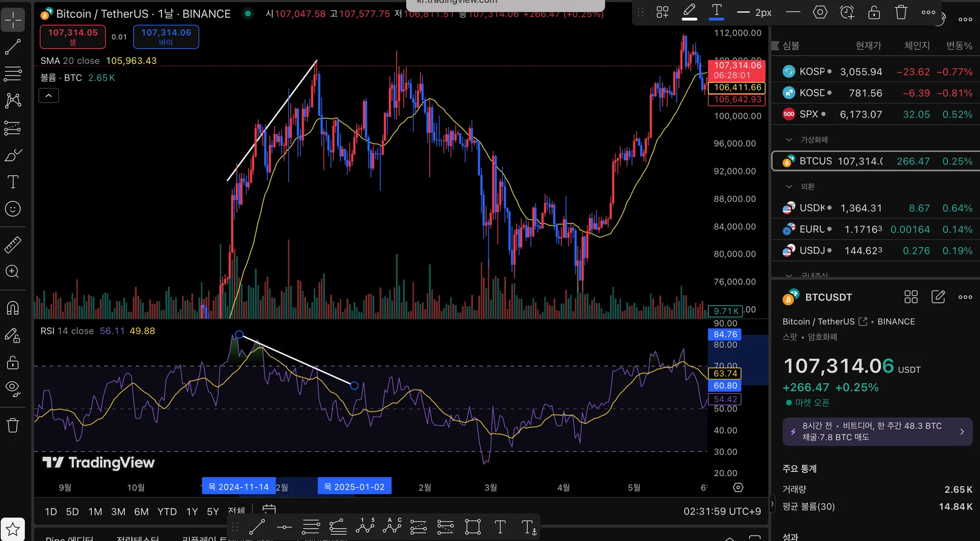Open more options in floating drawing toolbar

pyautogui.click(x=928, y=12)
